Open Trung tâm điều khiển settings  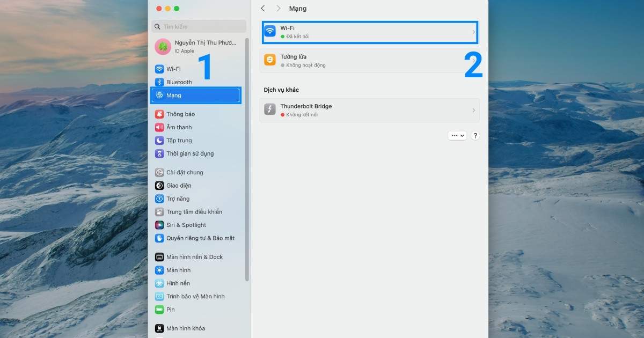(194, 212)
